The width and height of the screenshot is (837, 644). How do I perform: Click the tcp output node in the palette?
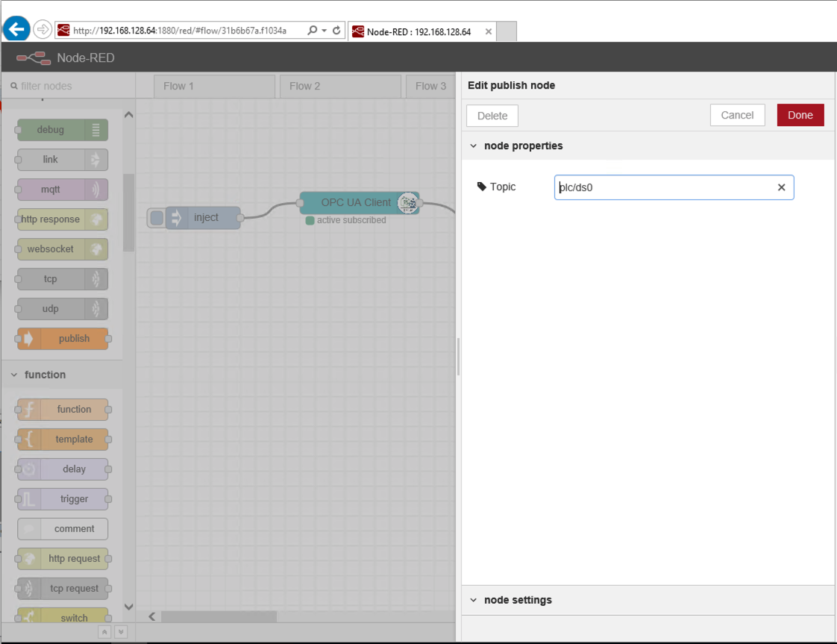tap(63, 279)
